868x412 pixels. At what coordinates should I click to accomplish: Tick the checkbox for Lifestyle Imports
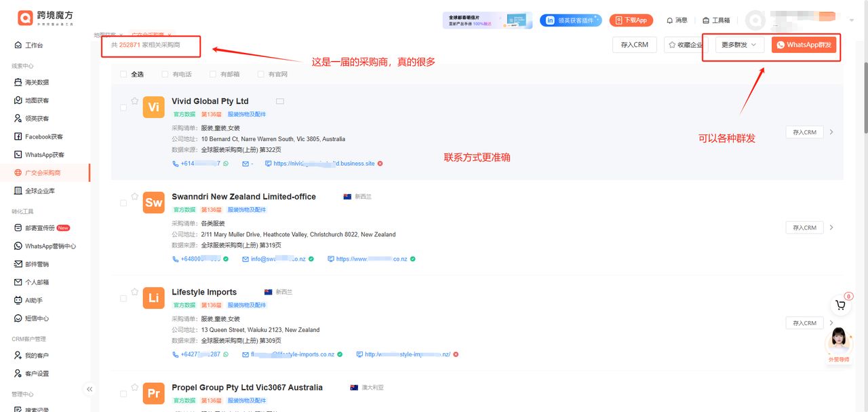pos(123,299)
